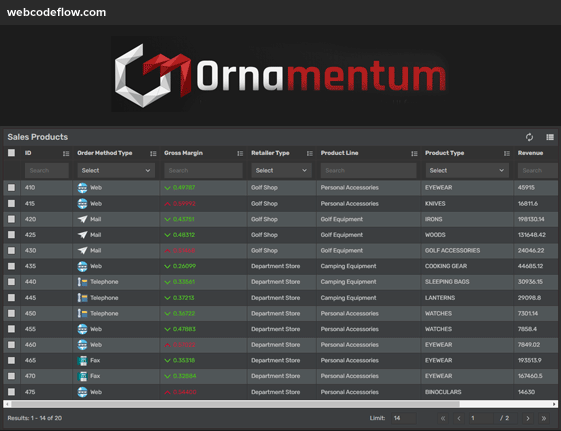
Task: Focus the ID search filter field
Action: tap(47, 171)
